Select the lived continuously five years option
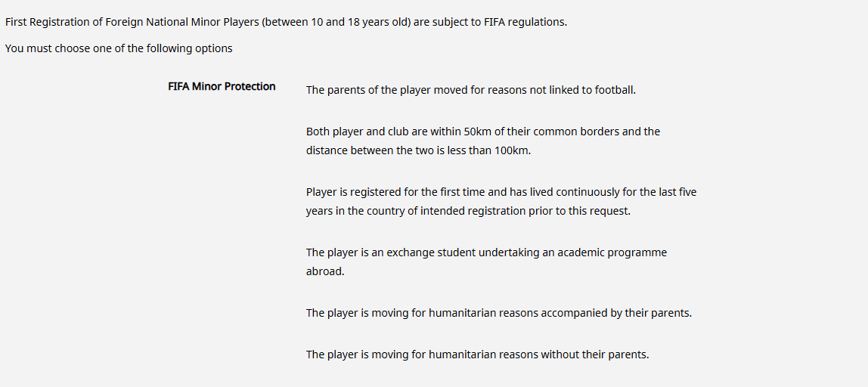 click(505, 202)
